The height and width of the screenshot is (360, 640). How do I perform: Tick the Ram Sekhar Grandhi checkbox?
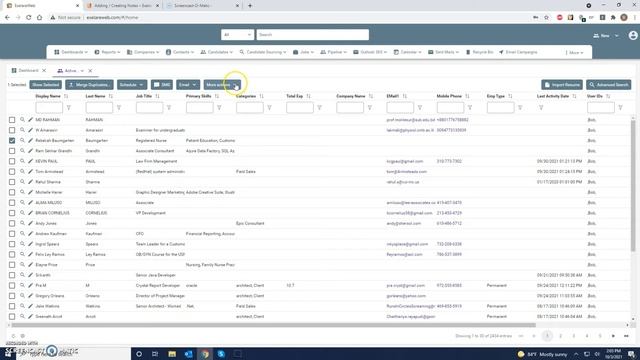click(x=12, y=151)
